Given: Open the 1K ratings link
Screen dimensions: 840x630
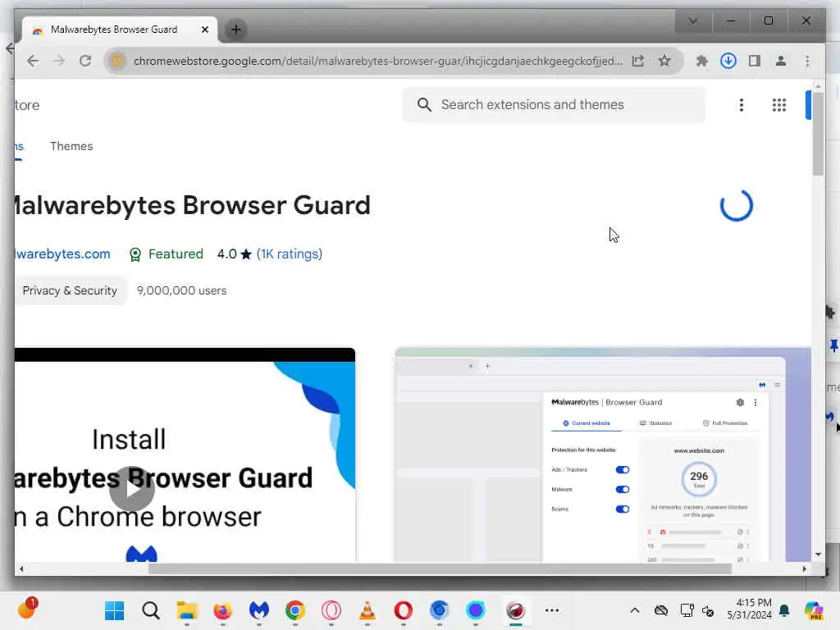Looking at the screenshot, I should (290, 254).
